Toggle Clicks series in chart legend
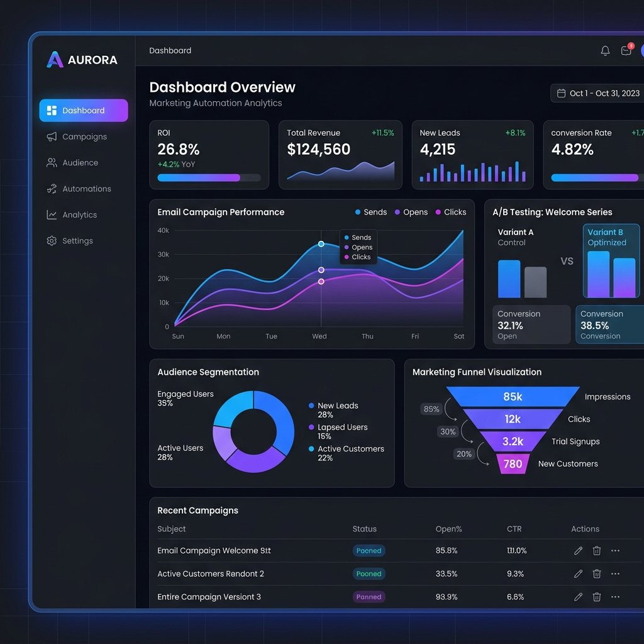The height and width of the screenshot is (644, 644). [x=450, y=213]
